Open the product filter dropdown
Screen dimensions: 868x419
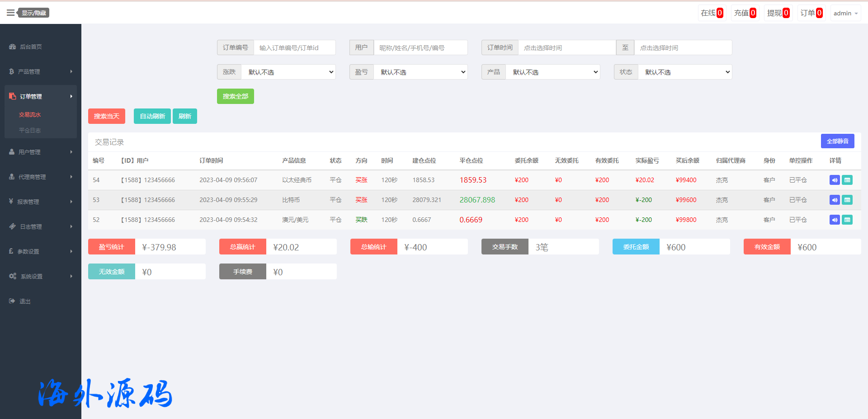(x=552, y=72)
